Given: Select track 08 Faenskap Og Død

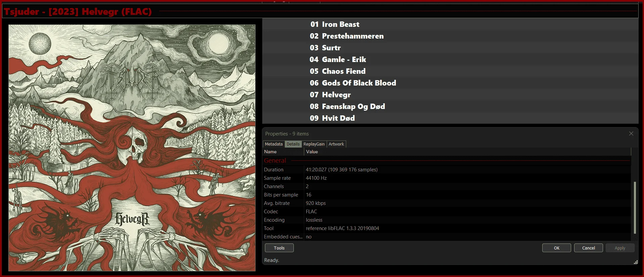Looking at the screenshot, I should (x=450, y=106).
